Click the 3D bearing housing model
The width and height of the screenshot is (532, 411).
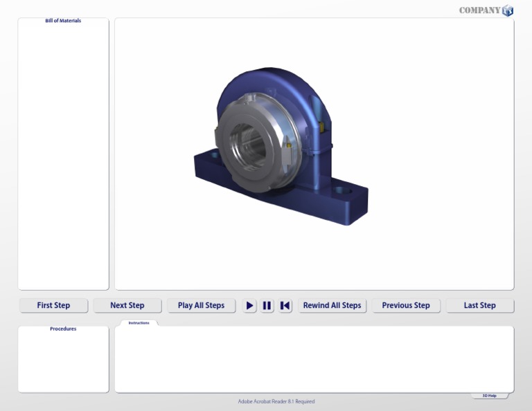(x=281, y=147)
